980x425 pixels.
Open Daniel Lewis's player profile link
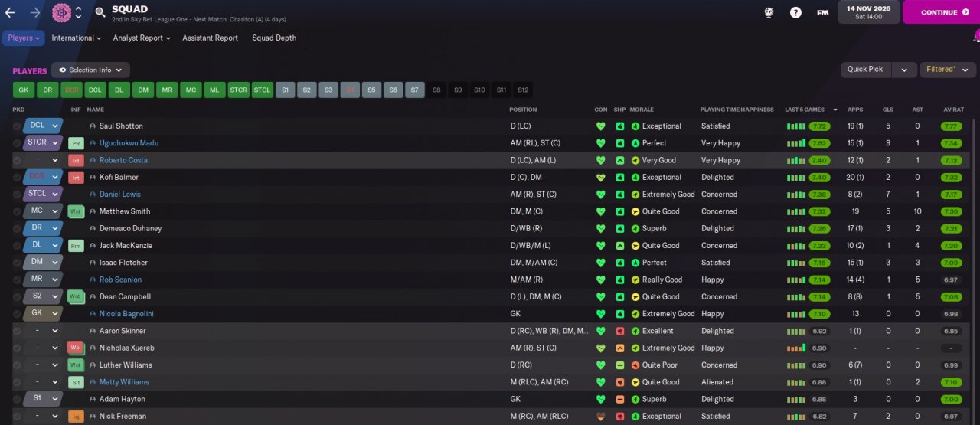(120, 195)
